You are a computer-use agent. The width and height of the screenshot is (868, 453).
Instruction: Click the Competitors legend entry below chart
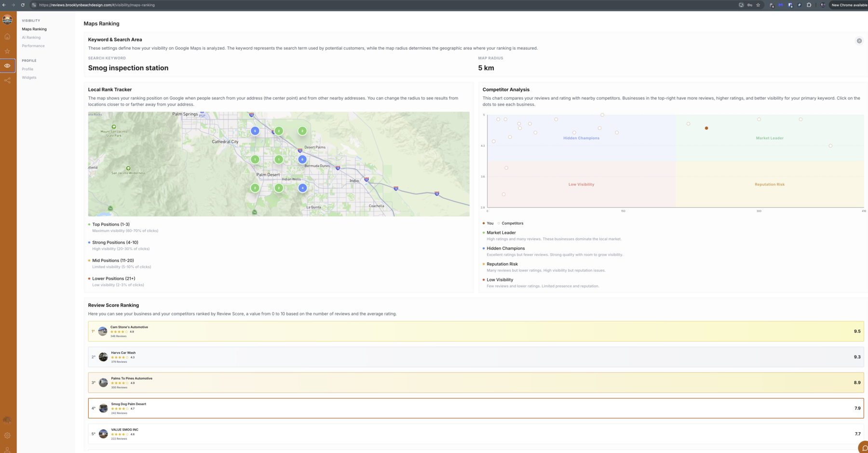[511, 223]
